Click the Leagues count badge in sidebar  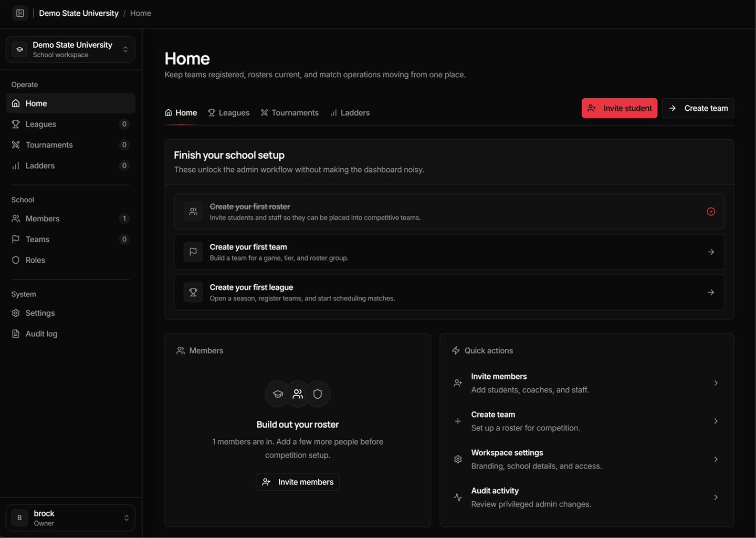124,124
